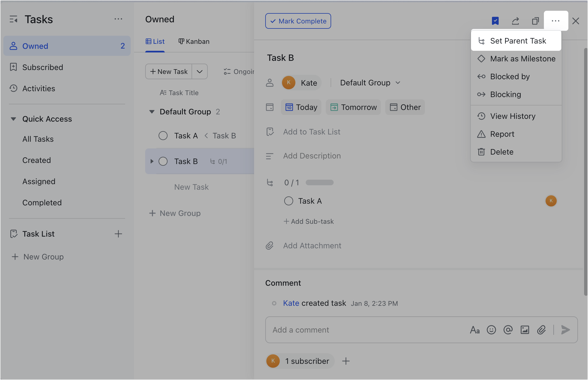Switch to the Kanban tab
588x380 pixels.
pos(194,41)
